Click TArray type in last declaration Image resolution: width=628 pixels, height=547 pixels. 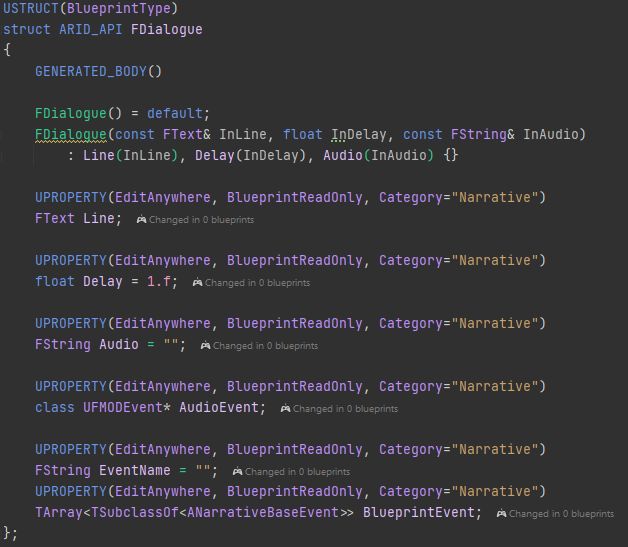coord(59,512)
